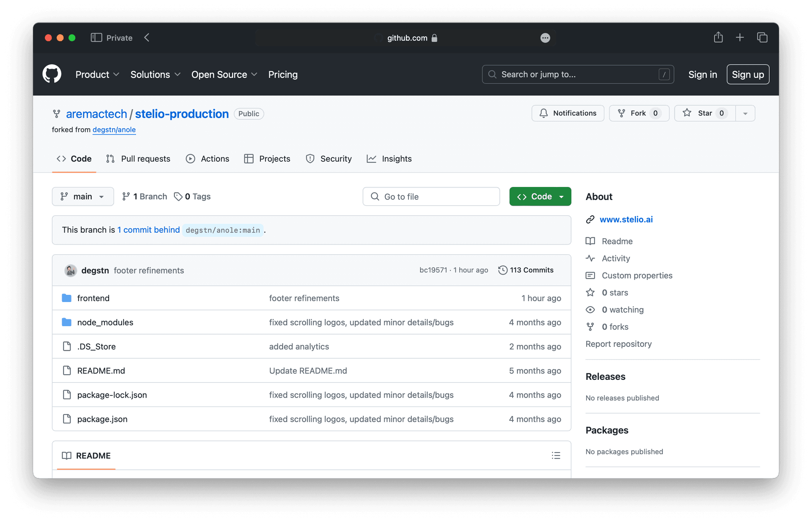Open a new tab with plus icon
Image resolution: width=812 pixels, height=522 pixels.
(x=740, y=38)
